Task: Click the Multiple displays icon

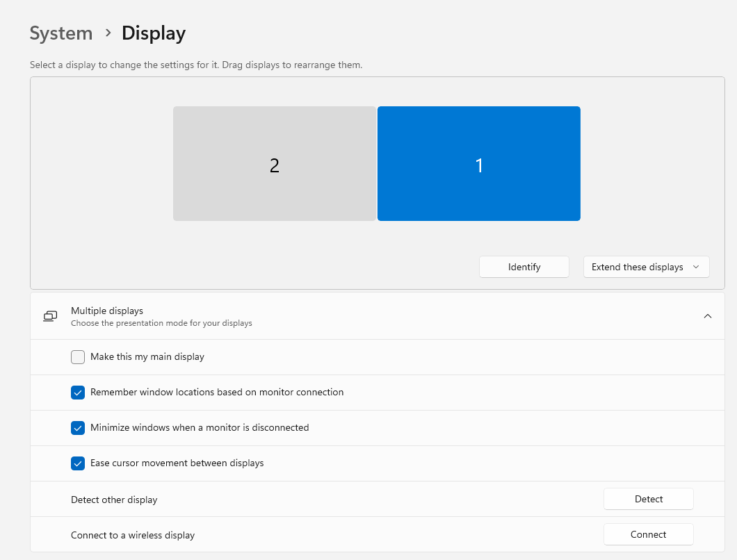Action: pyautogui.click(x=49, y=315)
